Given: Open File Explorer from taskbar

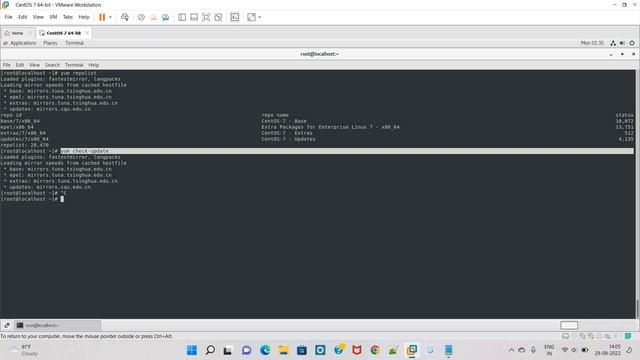Looking at the screenshot, I should tap(283, 350).
